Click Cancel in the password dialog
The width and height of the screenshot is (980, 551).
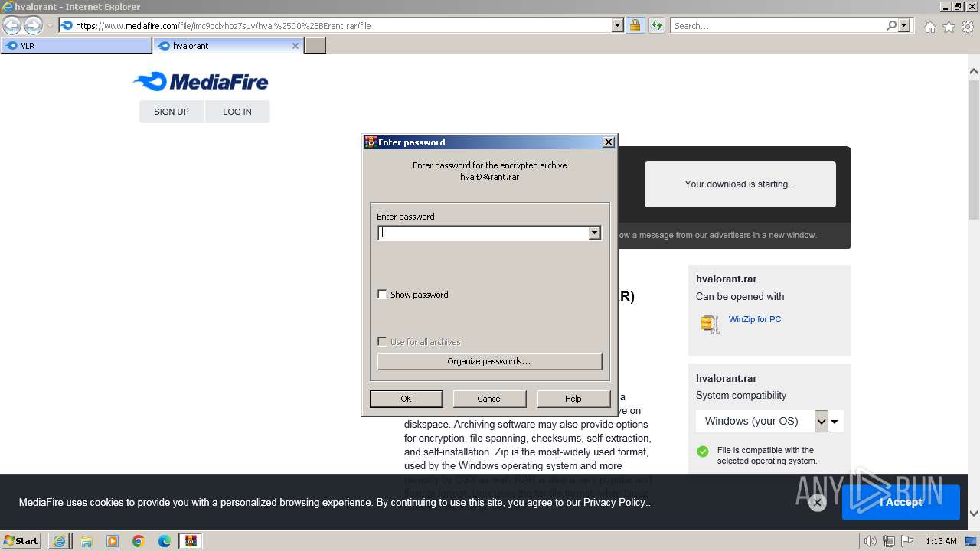pos(490,399)
